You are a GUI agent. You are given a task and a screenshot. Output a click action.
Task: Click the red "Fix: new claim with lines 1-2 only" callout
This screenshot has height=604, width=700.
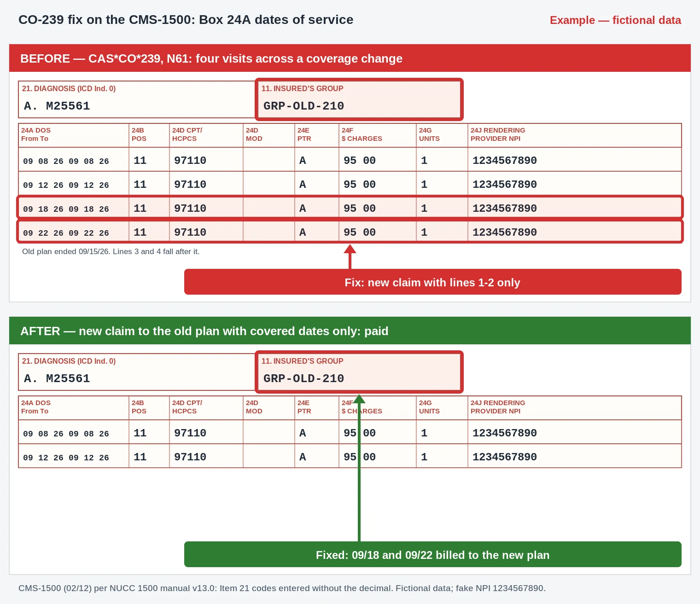point(433,282)
